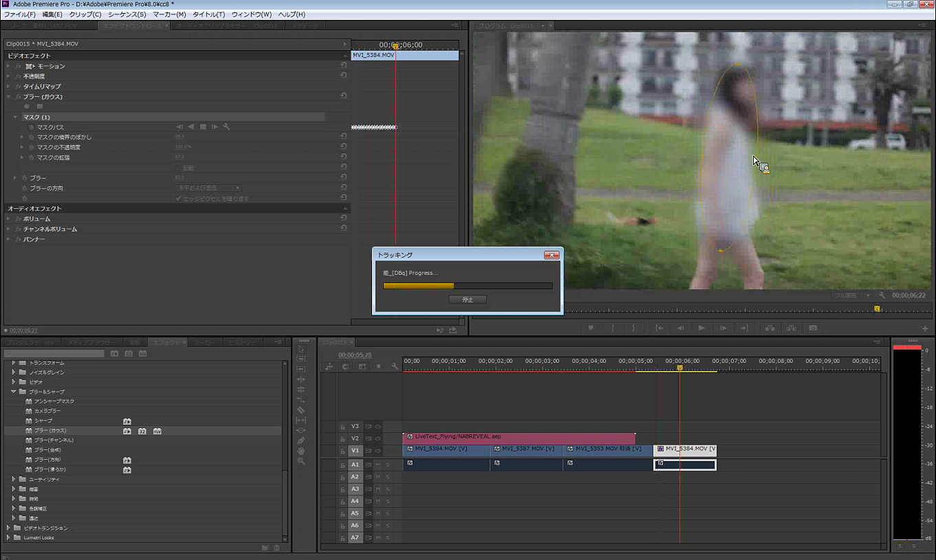Image resolution: width=936 pixels, height=560 pixels.
Task: Open the File menu
Action: (x=20, y=14)
